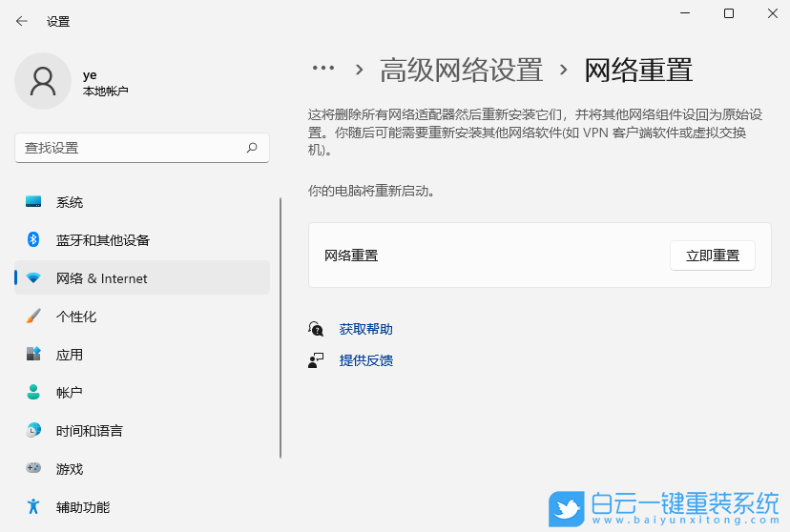Open 游戏 settings category
This screenshot has width=790, height=532.
142,468
